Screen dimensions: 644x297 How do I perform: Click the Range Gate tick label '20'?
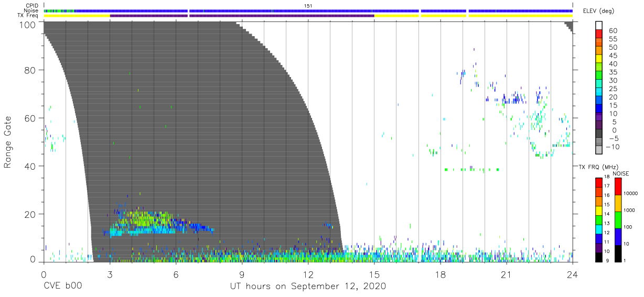tap(31, 214)
